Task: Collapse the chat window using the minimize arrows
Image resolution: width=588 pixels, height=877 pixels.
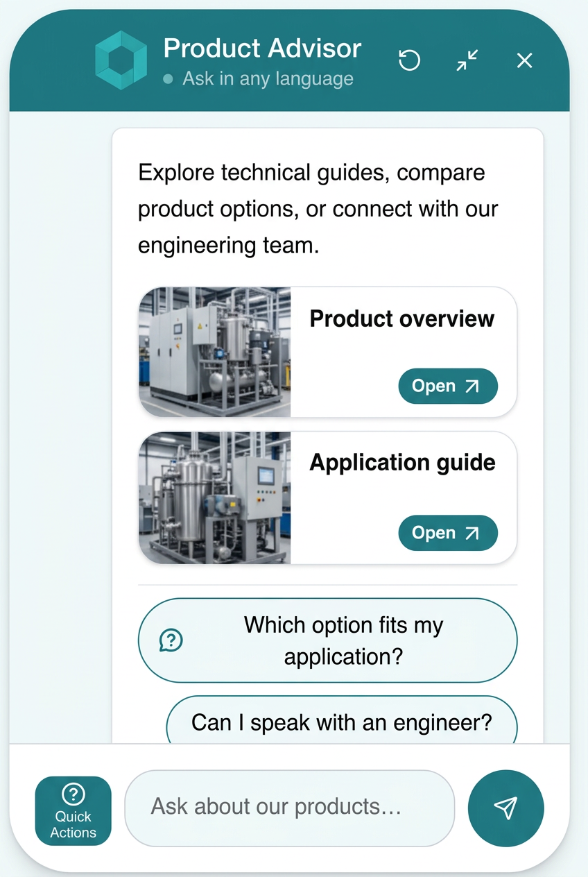Action: [467, 60]
